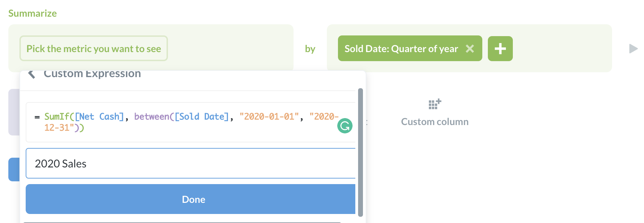Open Pick the metric you want to see
This screenshot has width=644, height=223.
[x=94, y=49]
